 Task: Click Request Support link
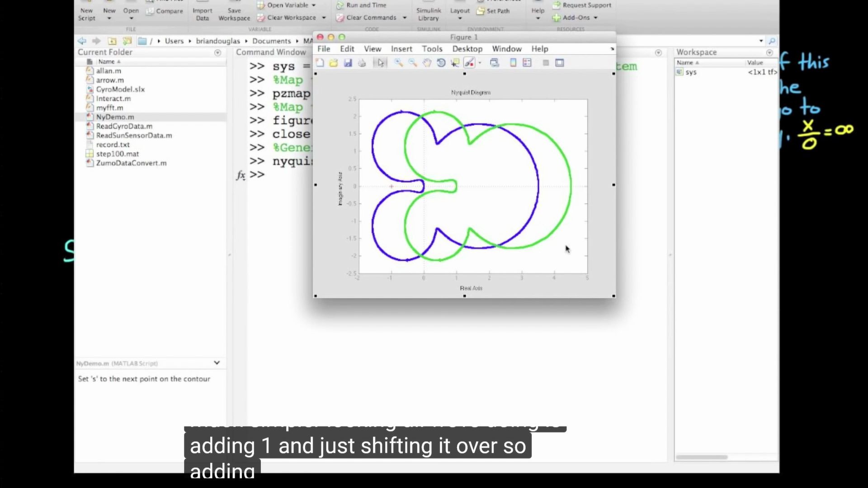tap(582, 5)
